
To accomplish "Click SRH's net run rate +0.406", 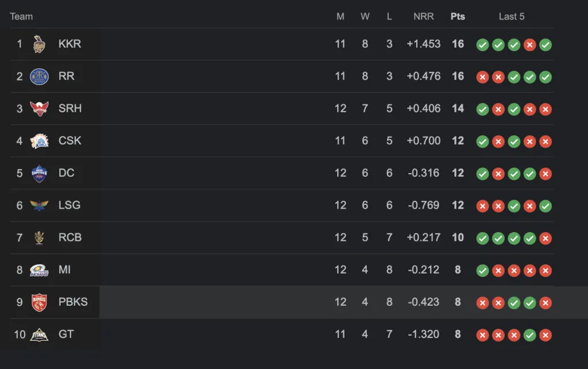I will pyautogui.click(x=424, y=109).
